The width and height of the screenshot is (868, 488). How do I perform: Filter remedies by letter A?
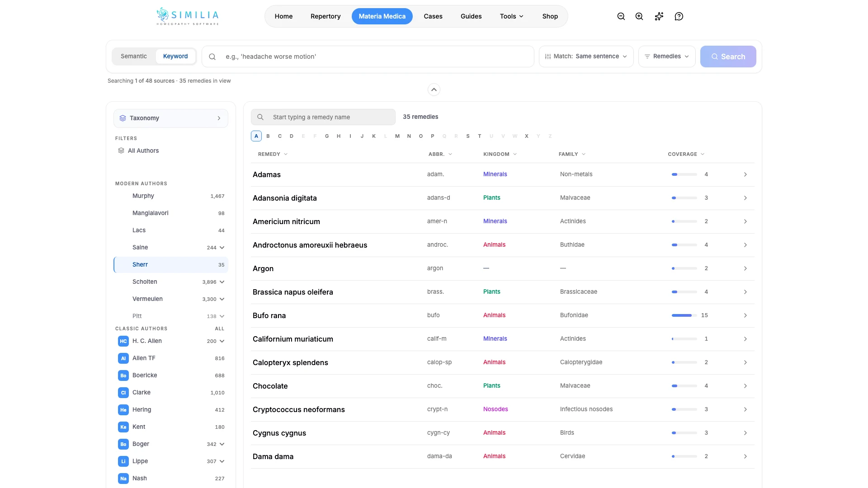256,136
